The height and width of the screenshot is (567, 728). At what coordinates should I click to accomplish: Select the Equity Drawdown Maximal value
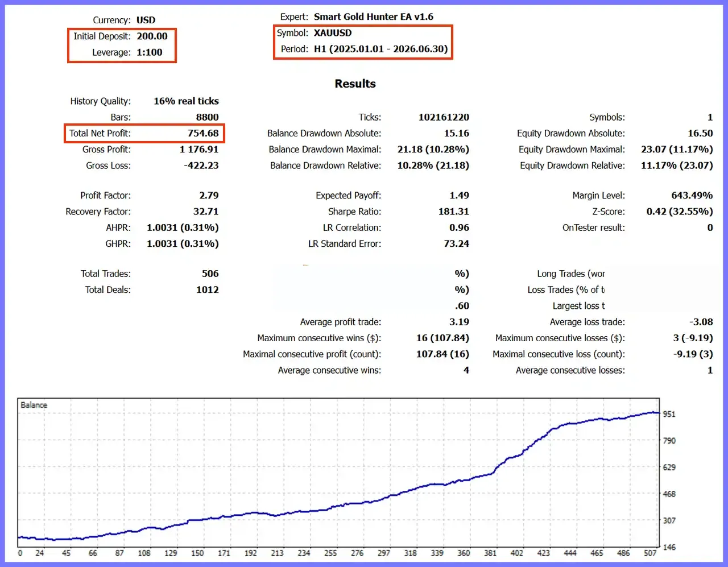[677, 149]
